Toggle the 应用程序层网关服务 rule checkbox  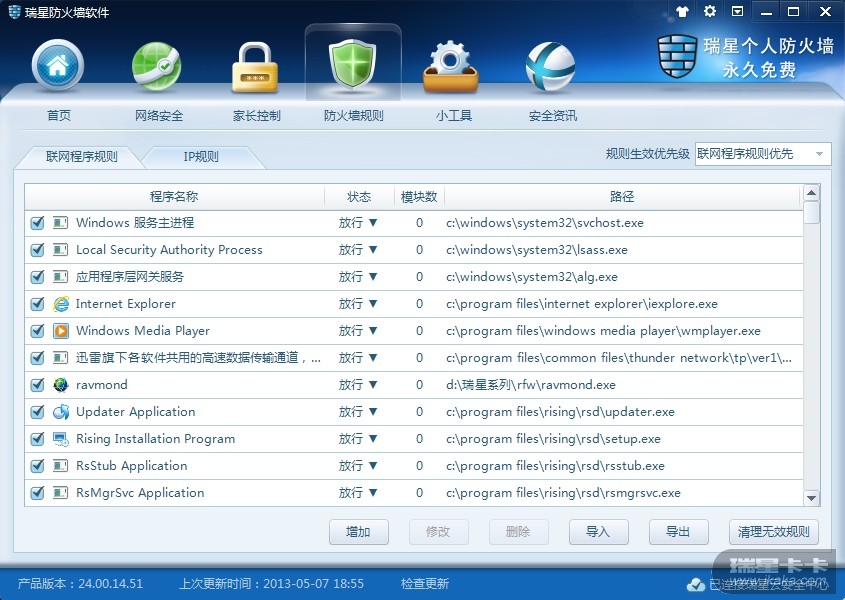tap(37, 277)
